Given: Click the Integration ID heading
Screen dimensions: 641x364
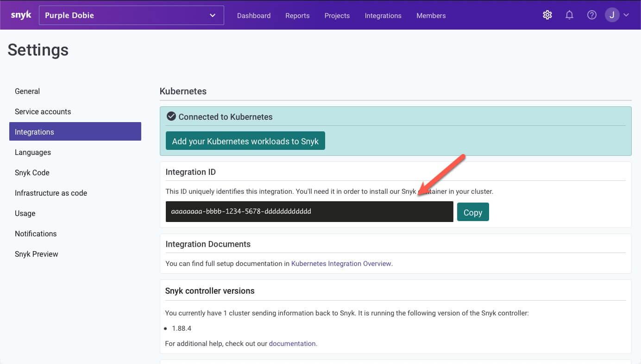Looking at the screenshot, I should [x=191, y=172].
